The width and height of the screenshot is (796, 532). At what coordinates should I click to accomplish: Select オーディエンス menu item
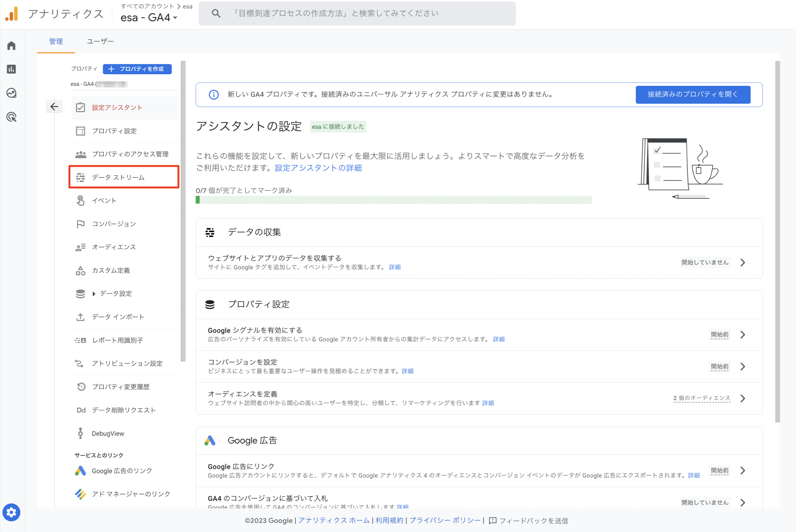125,247
